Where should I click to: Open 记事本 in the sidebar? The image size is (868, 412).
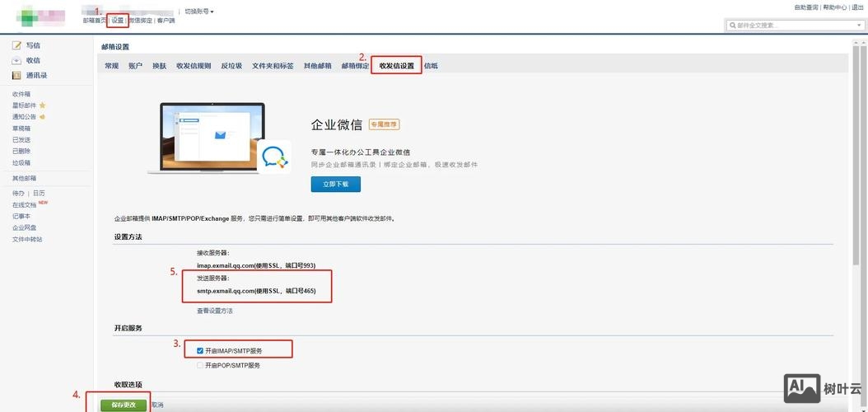pos(21,217)
